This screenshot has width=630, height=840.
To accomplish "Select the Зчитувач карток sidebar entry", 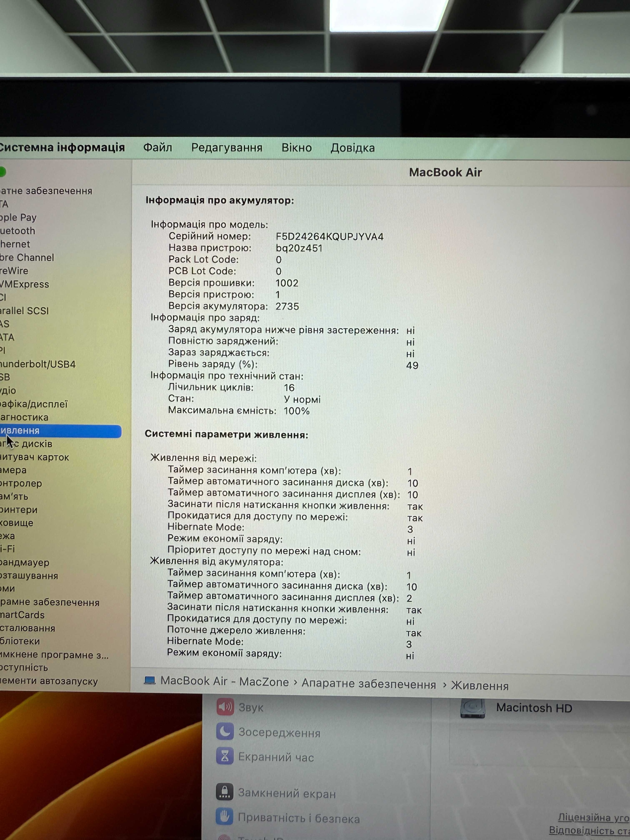I will (x=35, y=457).
